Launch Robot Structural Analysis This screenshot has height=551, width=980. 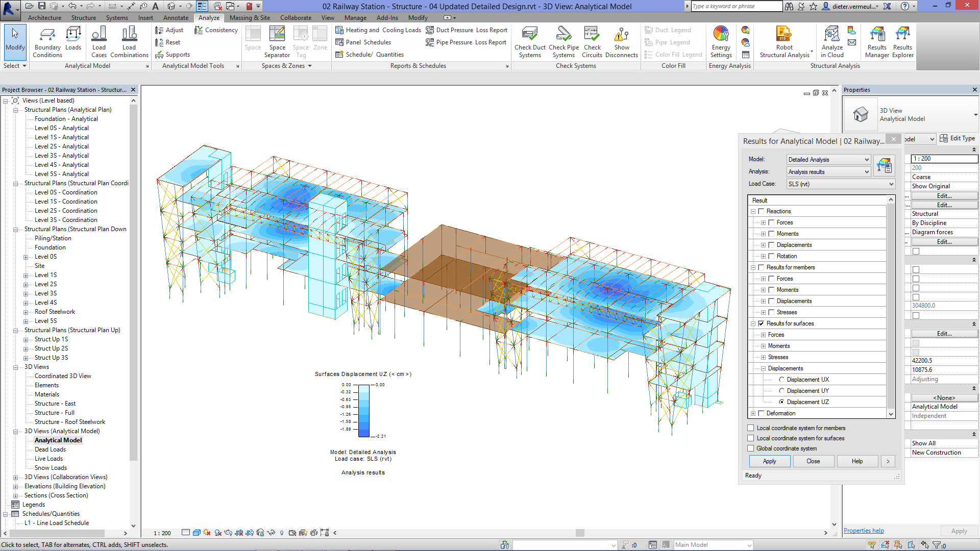click(x=783, y=42)
